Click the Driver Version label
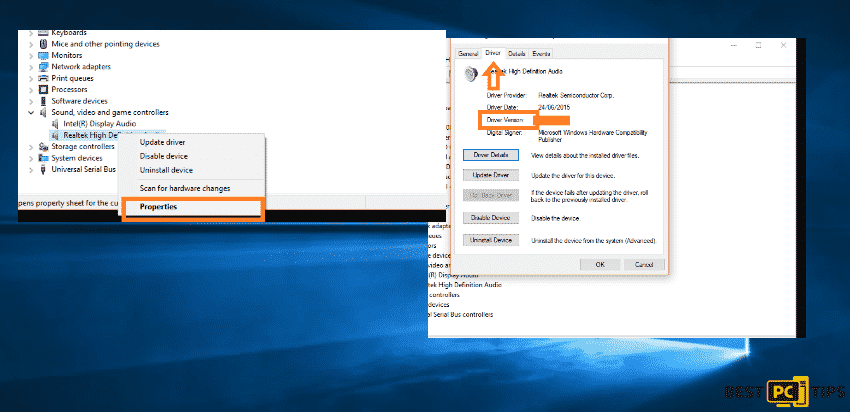This screenshot has height=412, width=850. (x=505, y=119)
